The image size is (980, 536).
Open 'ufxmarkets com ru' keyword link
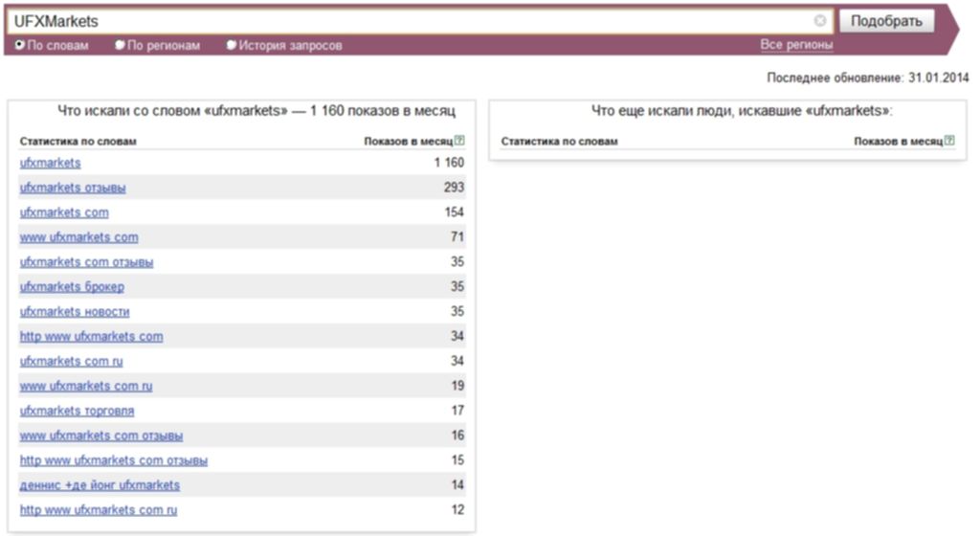point(71,361)
